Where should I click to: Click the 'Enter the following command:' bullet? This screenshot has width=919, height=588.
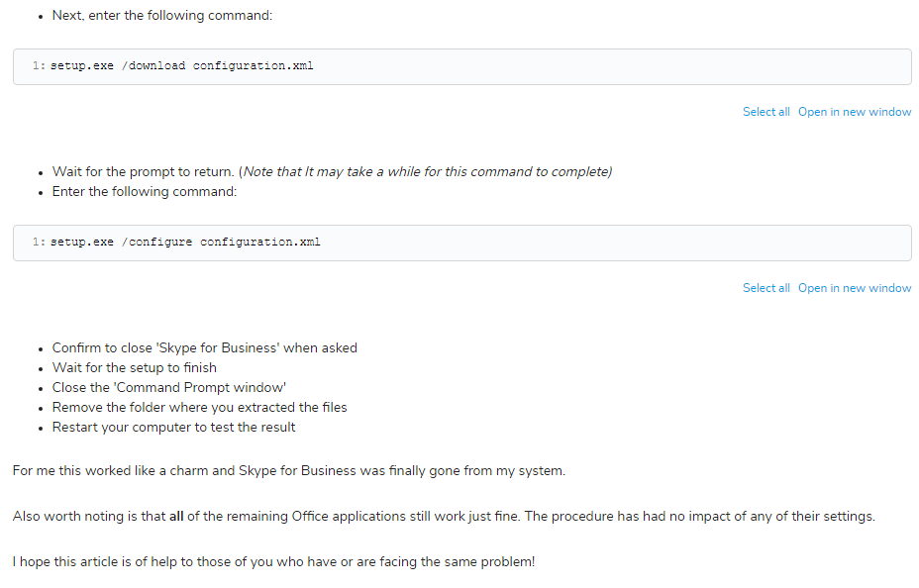click(145, 191)
